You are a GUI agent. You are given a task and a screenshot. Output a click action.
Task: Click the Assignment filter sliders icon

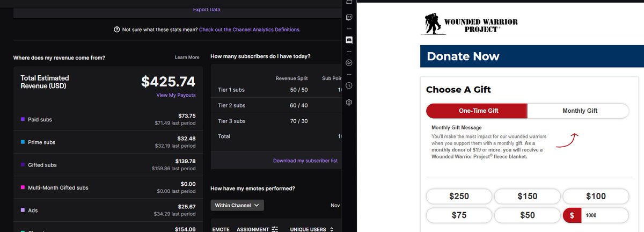[275, 229]
